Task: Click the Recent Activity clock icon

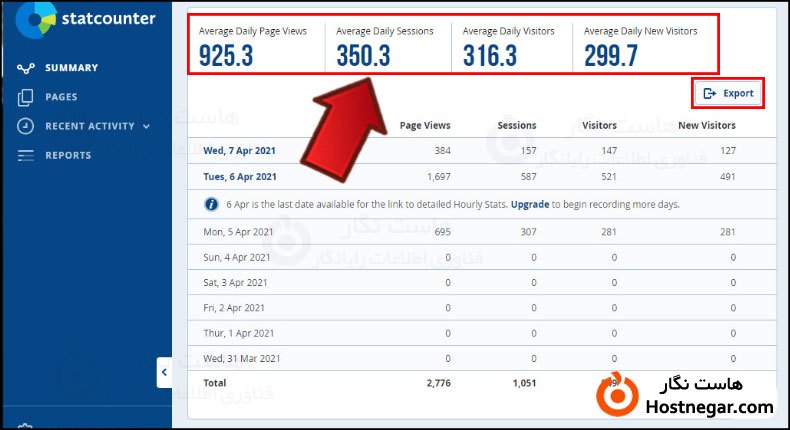Action: click(26, 126)
